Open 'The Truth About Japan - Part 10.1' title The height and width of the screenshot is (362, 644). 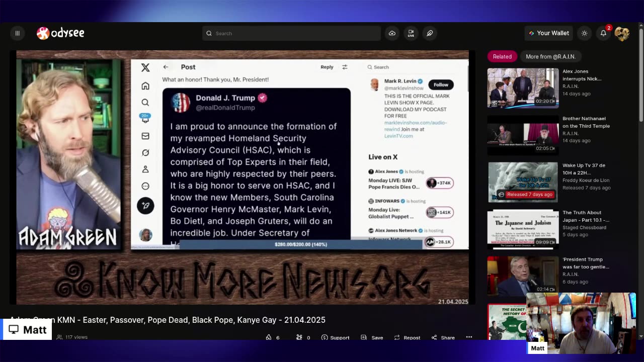pyautogui.click(x=586, y=216)
